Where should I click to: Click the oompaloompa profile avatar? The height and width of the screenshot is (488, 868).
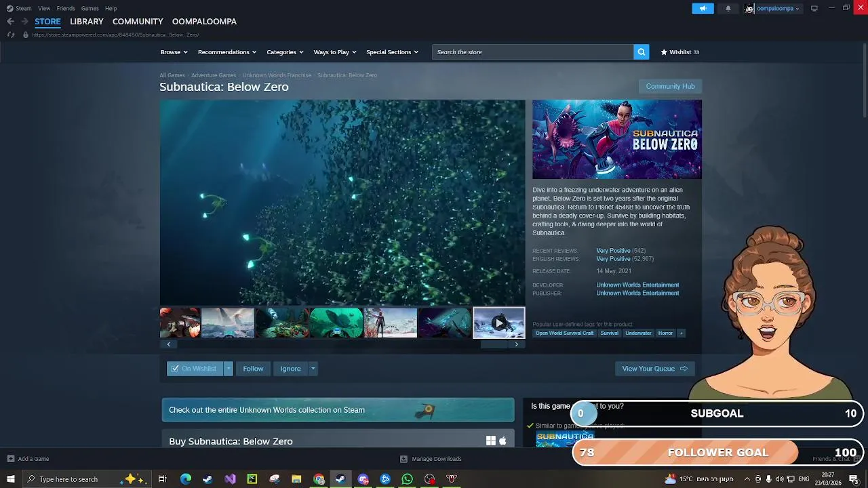749,8
